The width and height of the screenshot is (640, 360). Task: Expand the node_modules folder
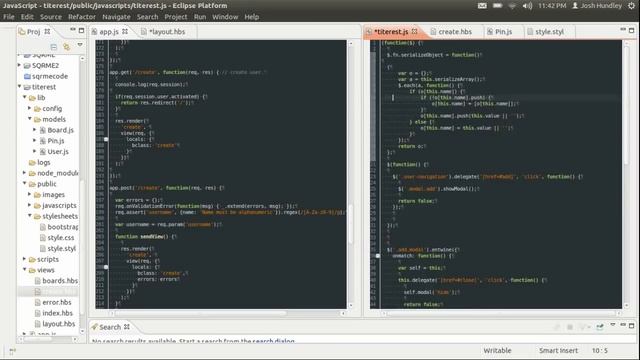[24, 173]
